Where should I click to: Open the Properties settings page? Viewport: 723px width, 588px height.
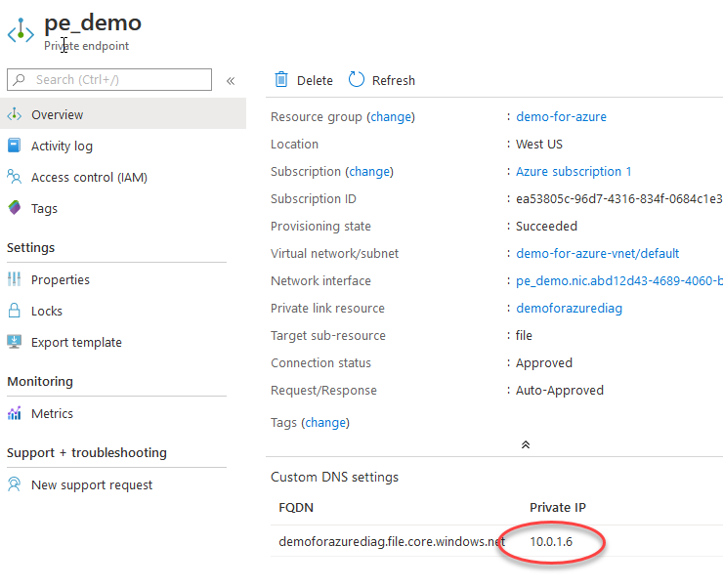(123, 279)
